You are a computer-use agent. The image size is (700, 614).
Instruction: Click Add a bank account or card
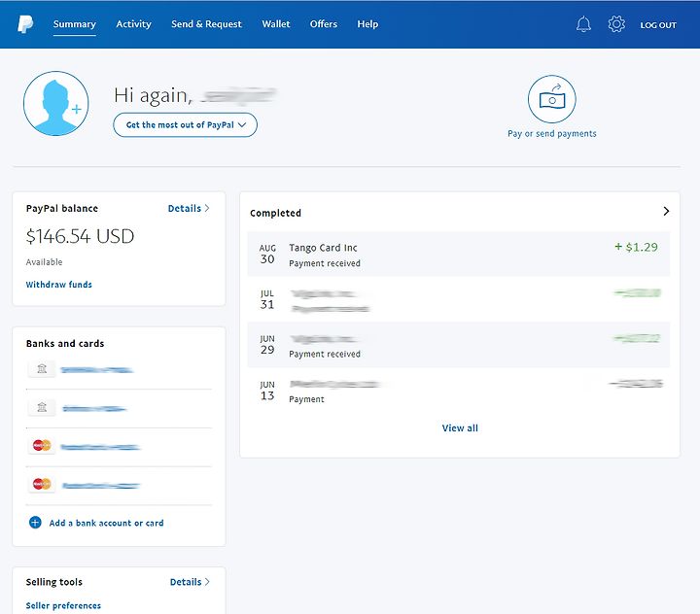106,523
